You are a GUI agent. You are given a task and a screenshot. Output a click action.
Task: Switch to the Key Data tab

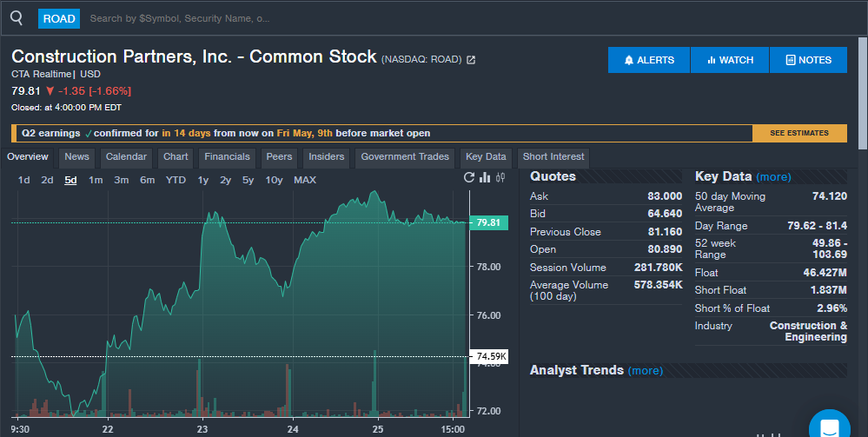click(486, 156)
